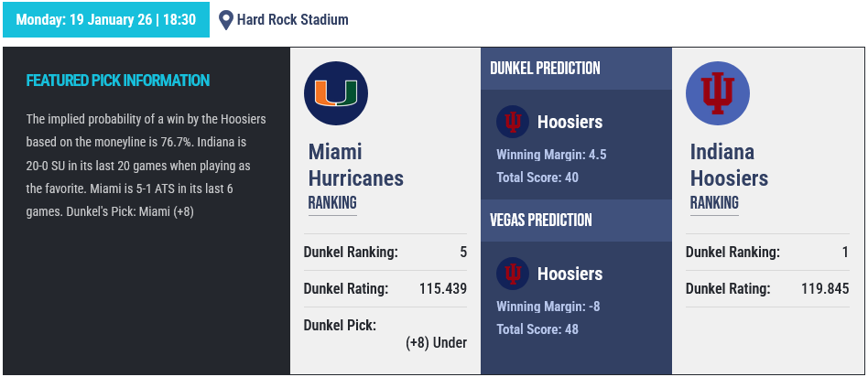Open the Indiana Hoosiers team name
Screen dimensions: 868x377
click(x=729, y=165)
